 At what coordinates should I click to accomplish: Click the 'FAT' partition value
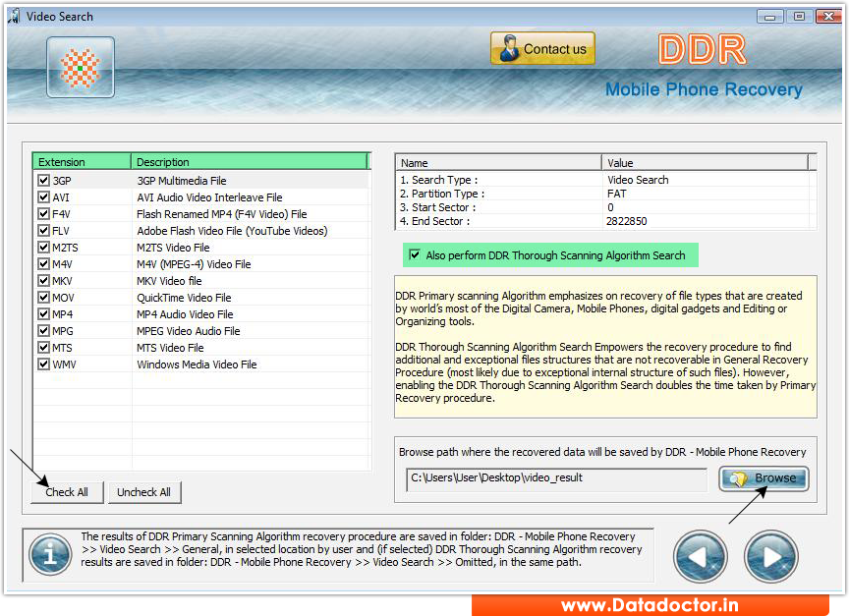(617, 194)
